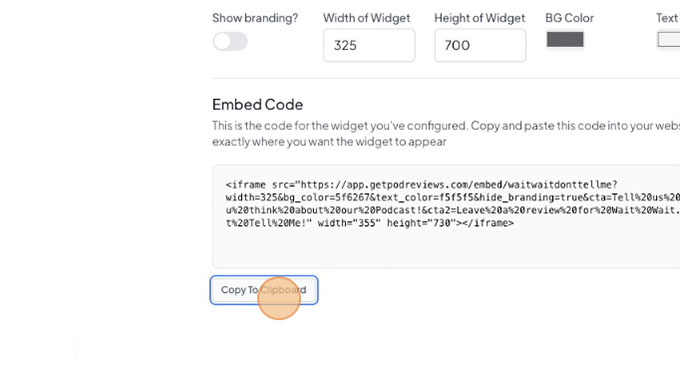Click the "Height of Widget" label
Viewport: 680px width, 375px height.
tap(480, 18)
